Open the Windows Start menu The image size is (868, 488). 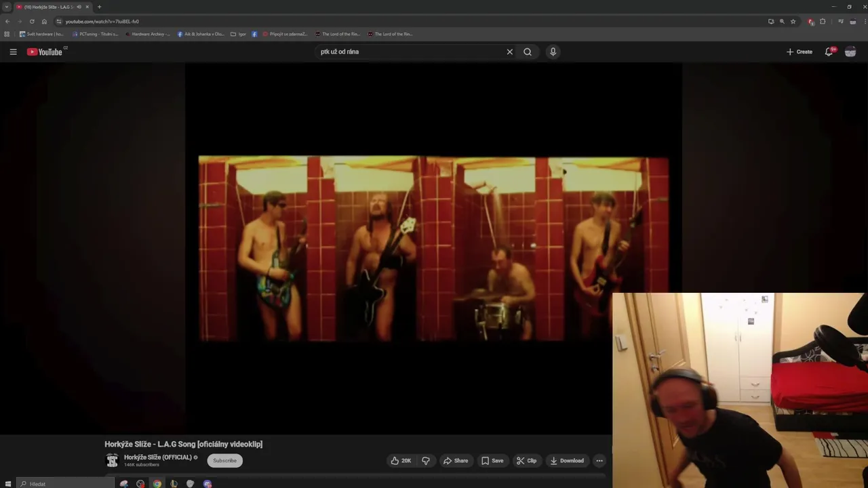click(x=7, y=484)
